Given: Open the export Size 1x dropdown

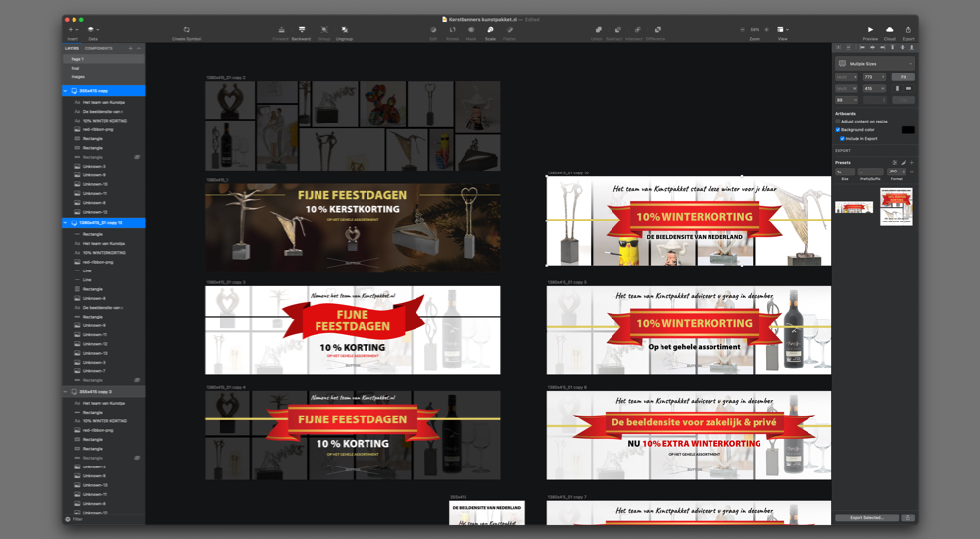Looking at the screenshot, I should 845,171.
